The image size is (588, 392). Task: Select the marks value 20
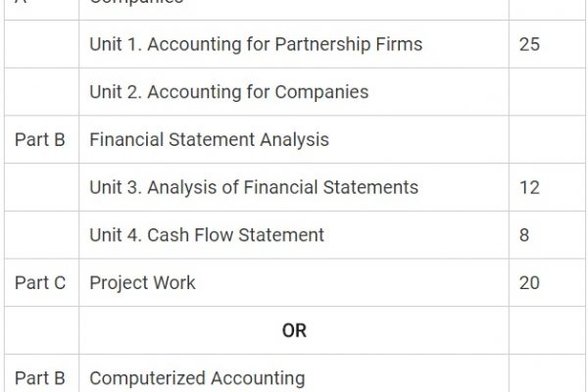[529, 283]
